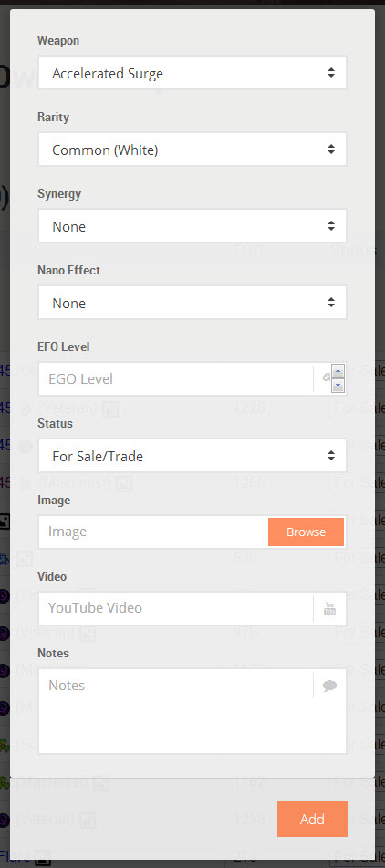Click the Rarity dropdown arrows icon

(330, 150)
